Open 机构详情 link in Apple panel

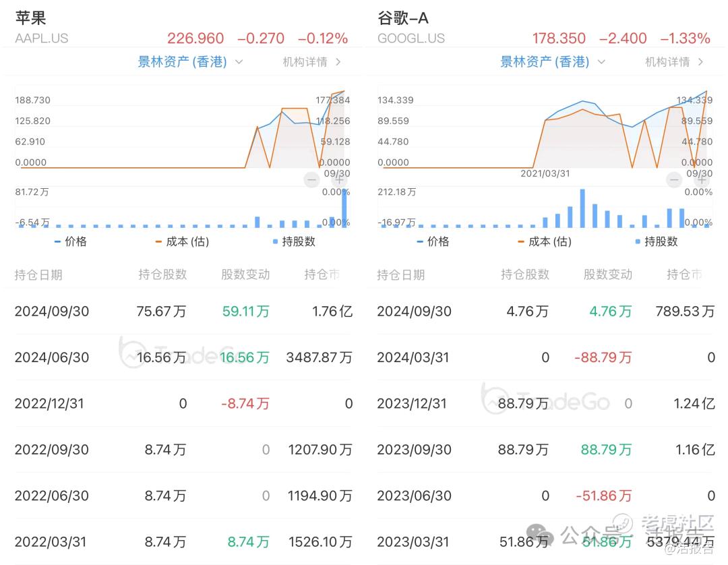coord(312,62)
